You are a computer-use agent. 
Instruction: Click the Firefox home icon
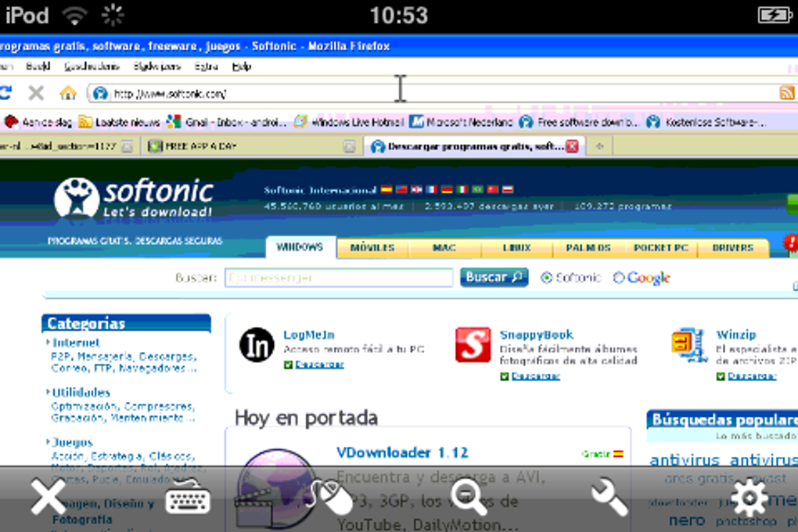pyautogui.click(x=66, y=92)
